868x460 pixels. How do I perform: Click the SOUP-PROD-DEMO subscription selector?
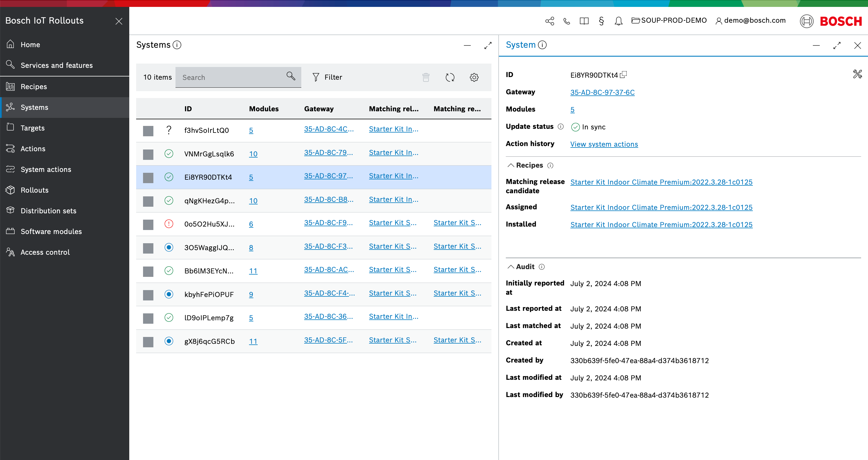[x=669, y=21]
